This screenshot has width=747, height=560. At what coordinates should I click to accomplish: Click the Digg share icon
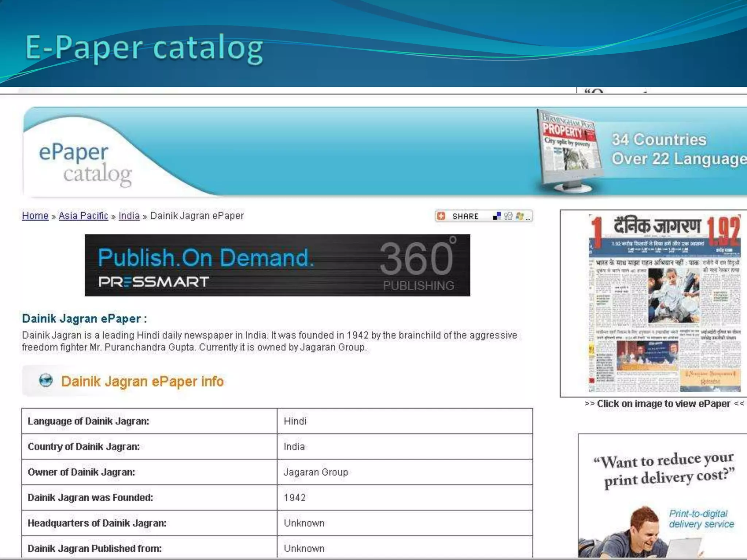coord(508,216)
